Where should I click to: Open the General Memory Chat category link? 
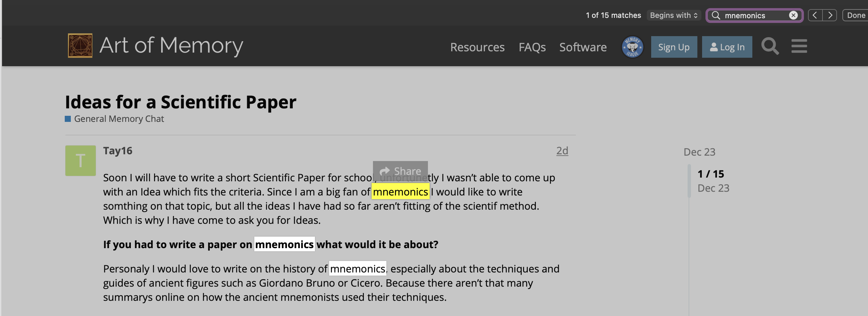point(119,119)
